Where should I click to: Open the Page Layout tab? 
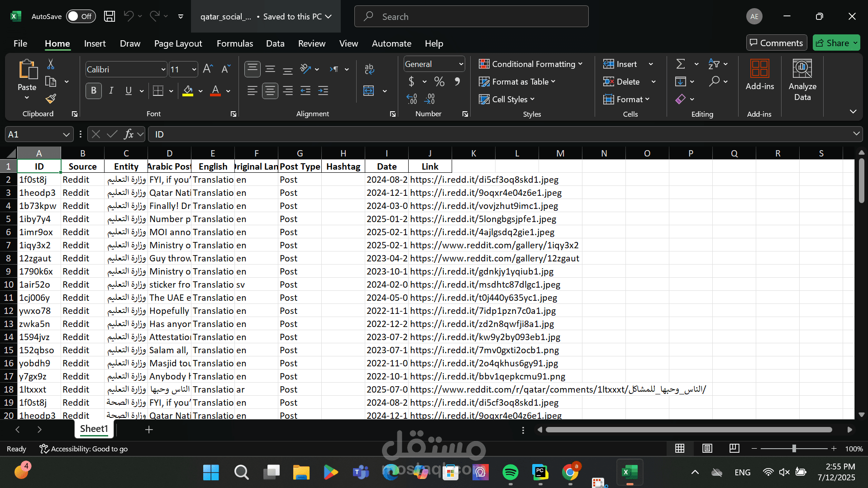[178, 43]
